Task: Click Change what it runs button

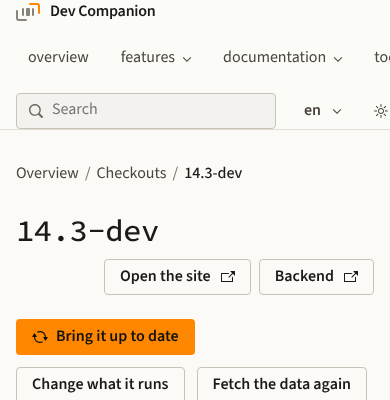Action: pos(100,384)
